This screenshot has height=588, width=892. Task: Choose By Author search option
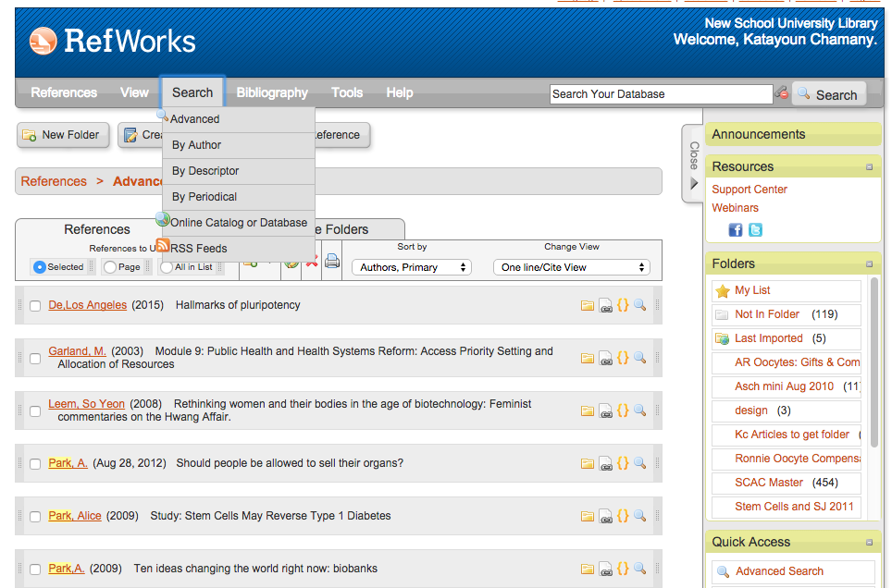239,145
